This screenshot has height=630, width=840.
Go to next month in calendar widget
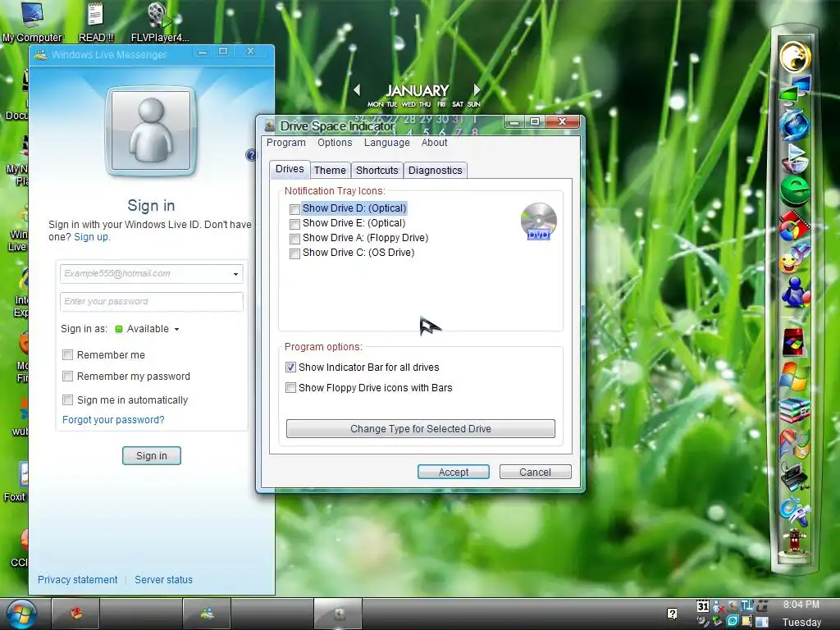477,89
